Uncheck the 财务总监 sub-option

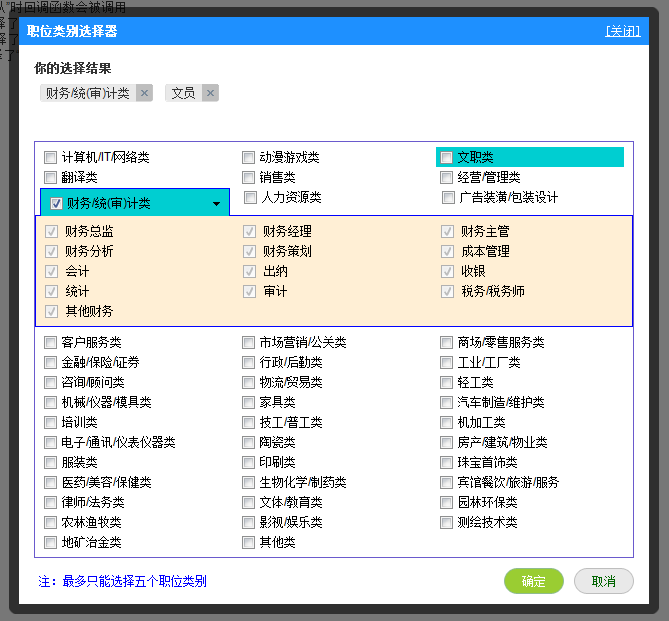click(x=52, y=231)
